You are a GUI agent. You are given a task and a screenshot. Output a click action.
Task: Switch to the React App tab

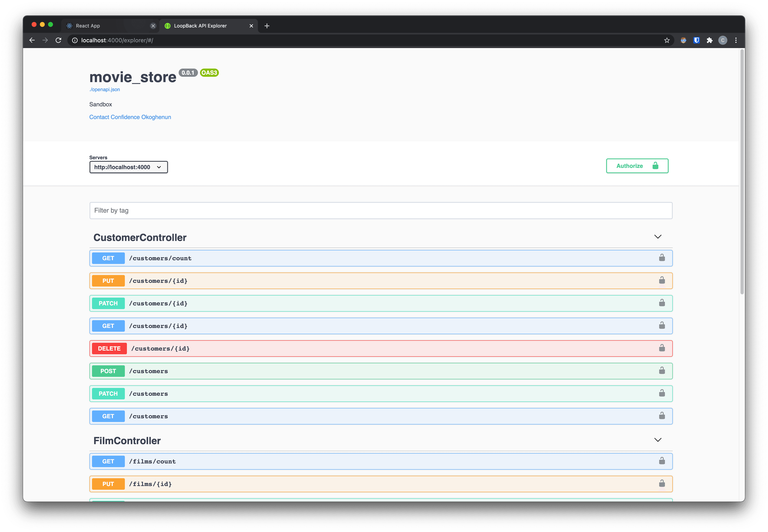tap(107, 26)
